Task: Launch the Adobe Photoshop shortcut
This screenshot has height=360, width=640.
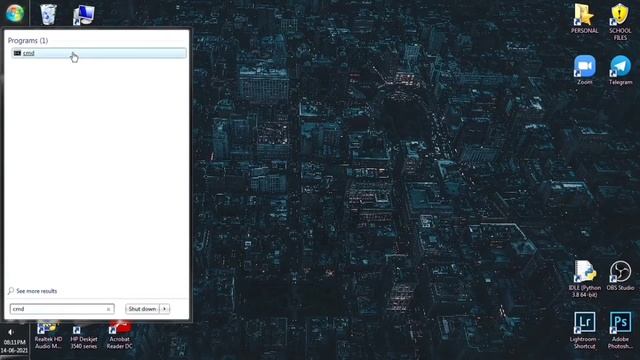Action: pos(620,330)
